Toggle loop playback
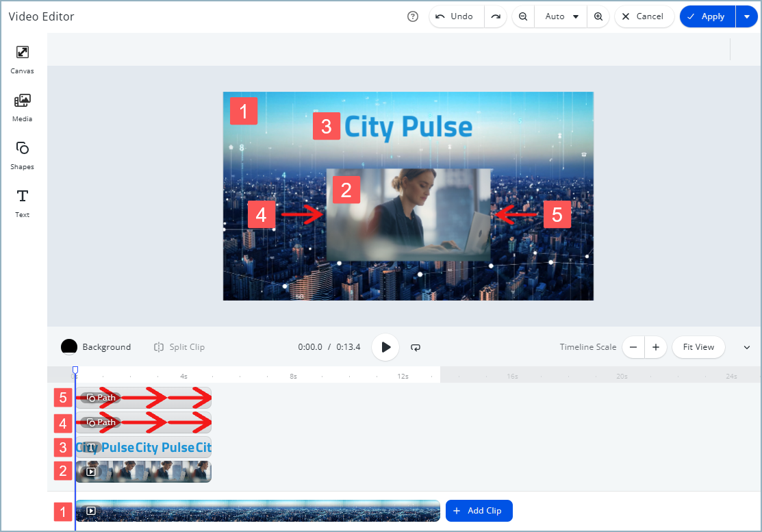The height and width of the screenshot is (532, 762). (x=416, y=347)
